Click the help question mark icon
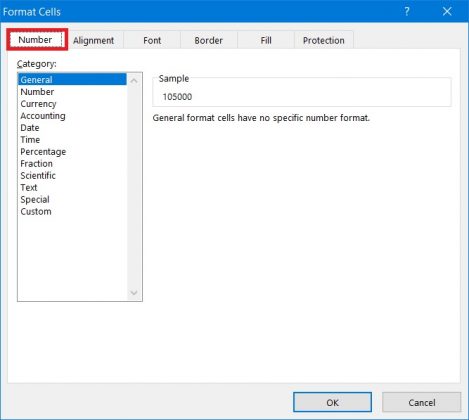The width and height of the screenshot is (469, 420). click(x=407, y=12)
